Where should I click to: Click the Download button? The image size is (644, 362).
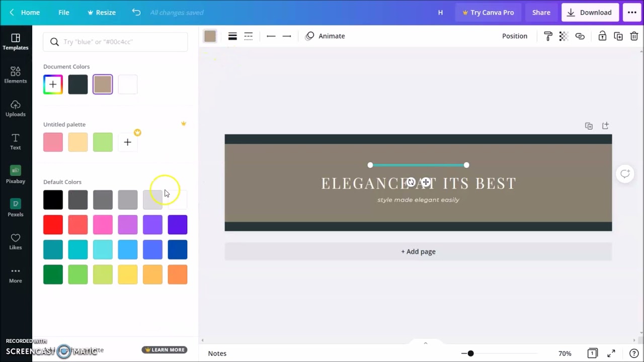click(x=590, y=12)
